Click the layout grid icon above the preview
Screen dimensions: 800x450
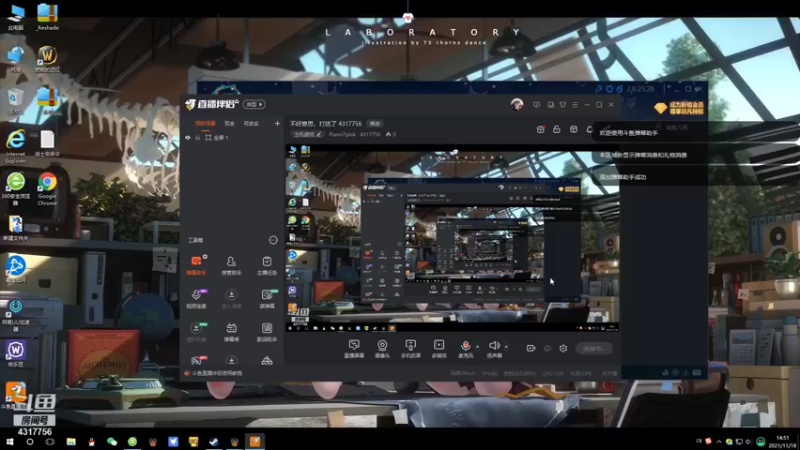click(x=573, y=130)
